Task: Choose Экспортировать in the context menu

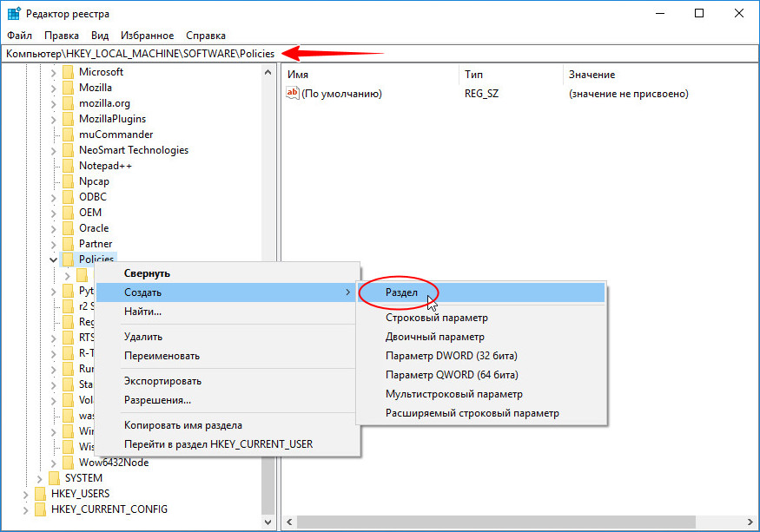Action: [228, 381]
